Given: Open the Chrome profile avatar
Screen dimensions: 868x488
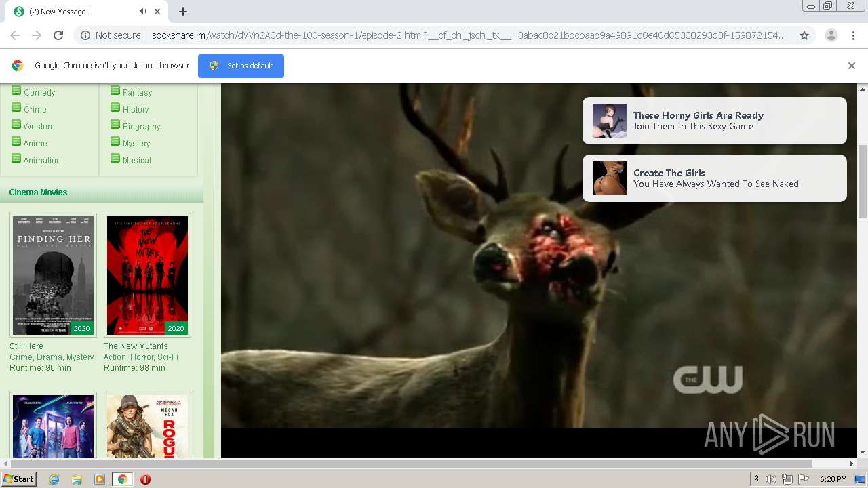Looking at the screenshot, I should pyautogui.click(x=831, y=35).
